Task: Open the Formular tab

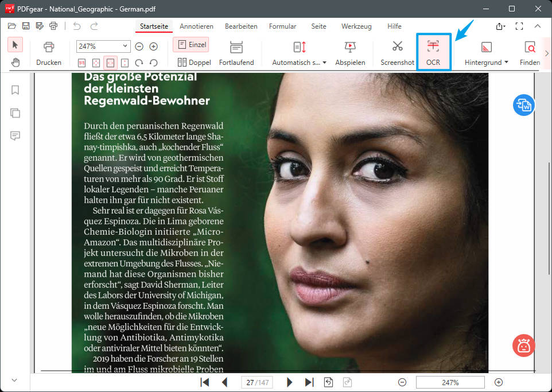Action: [282, 26]
